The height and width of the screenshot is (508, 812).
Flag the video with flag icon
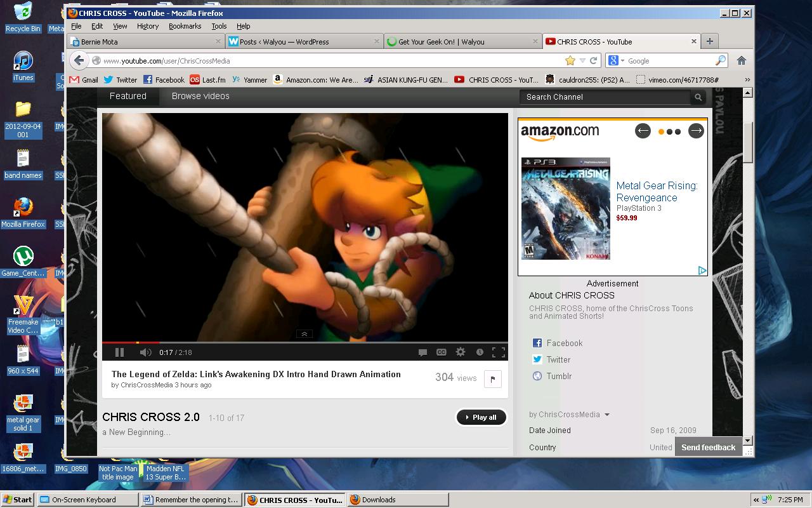click(492, 379)
